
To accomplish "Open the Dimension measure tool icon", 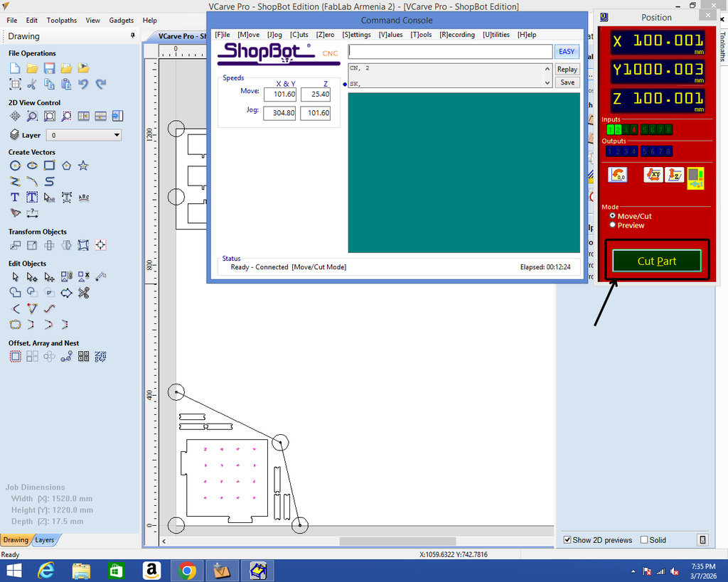I will (x=32, y=213).
